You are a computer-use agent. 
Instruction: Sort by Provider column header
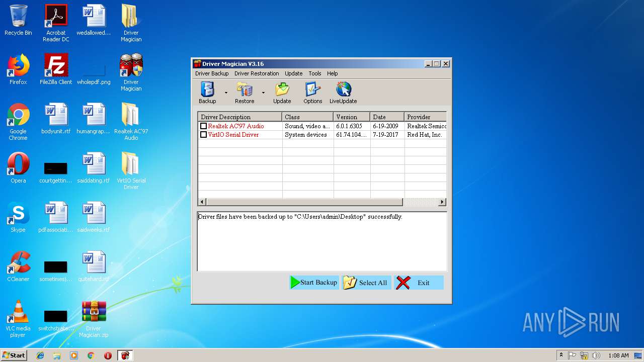tap(425, 117)
